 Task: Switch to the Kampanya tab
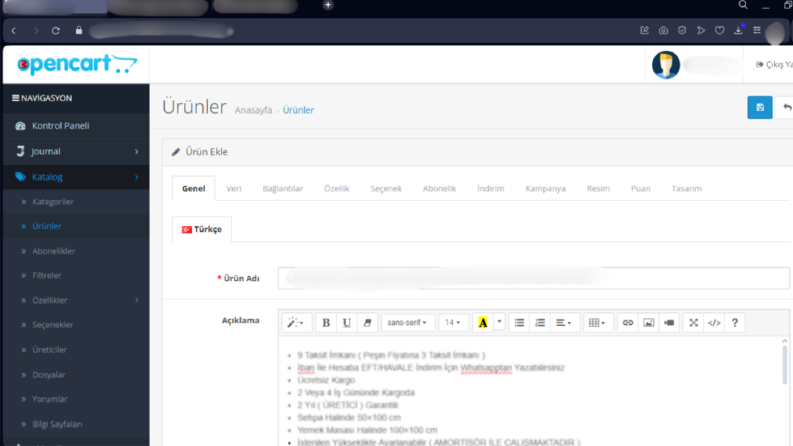[x=545, y=188]
